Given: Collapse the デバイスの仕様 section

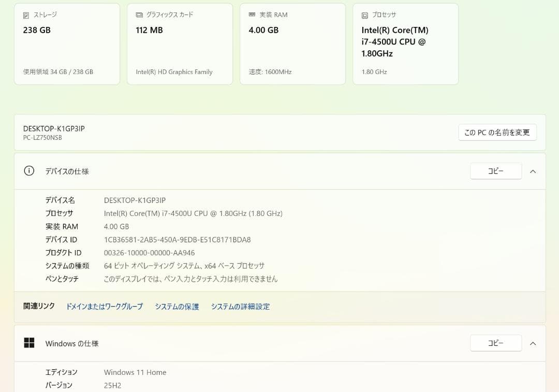Looking at the screenshot, I should (533, 171).
